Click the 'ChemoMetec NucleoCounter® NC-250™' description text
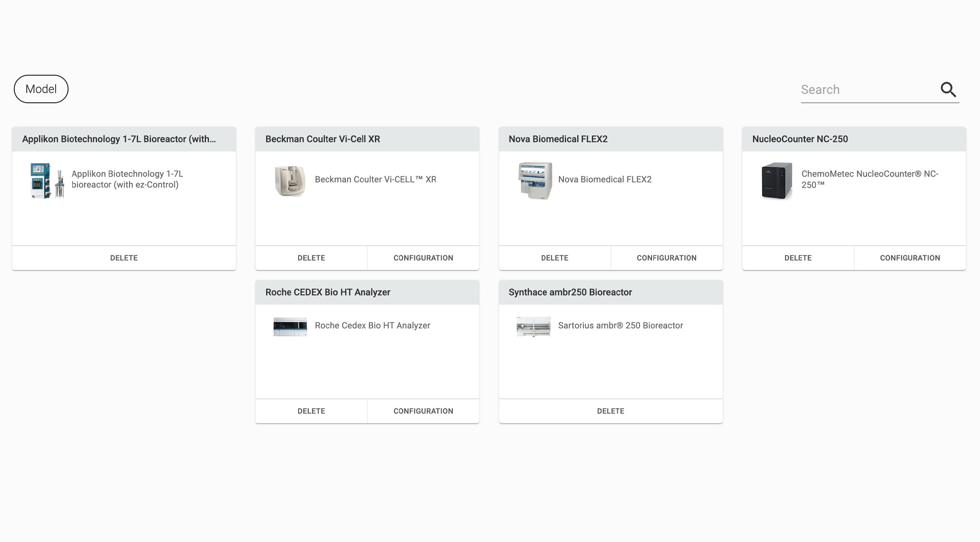 [x=870, y=179]
